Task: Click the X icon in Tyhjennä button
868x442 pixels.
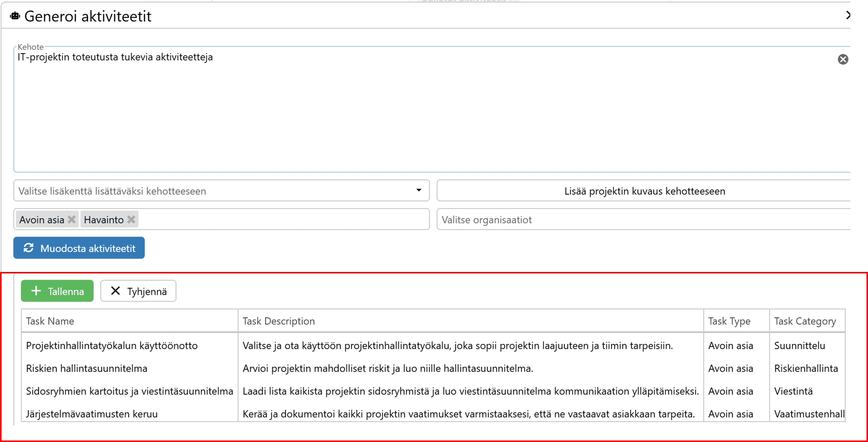Action: point(115,291)
